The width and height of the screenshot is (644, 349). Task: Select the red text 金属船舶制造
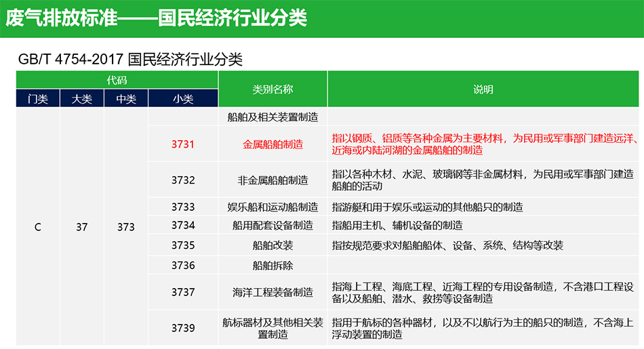(x=273, y=144)
